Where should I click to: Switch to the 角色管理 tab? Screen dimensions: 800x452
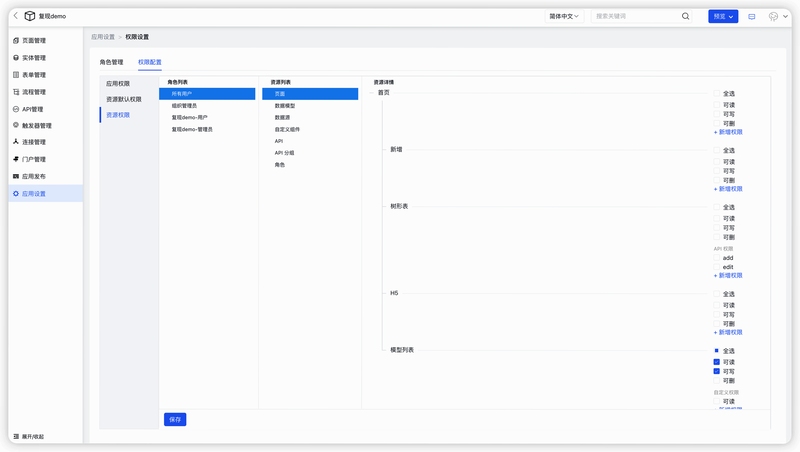click(x=111, y=62)
